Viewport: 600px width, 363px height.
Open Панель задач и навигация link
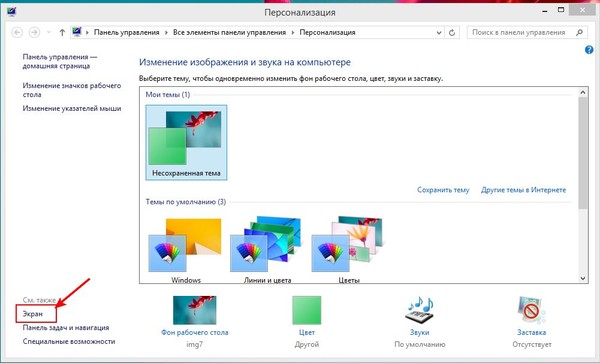coord(66,328)
